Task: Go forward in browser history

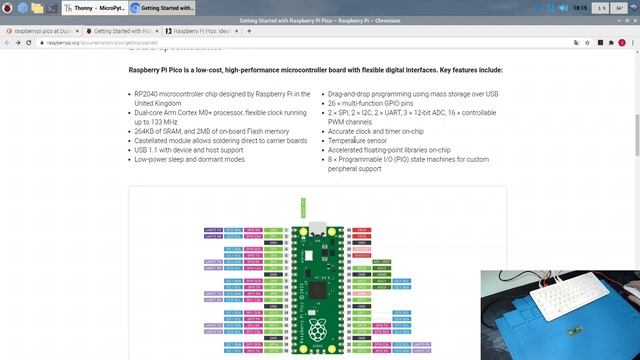Action: point(18,42)
